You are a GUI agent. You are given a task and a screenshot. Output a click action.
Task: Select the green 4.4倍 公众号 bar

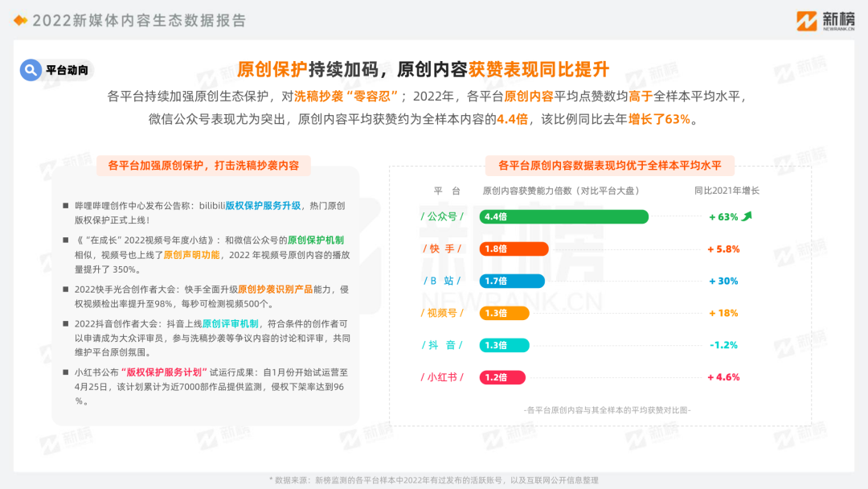tap(563, 216)
